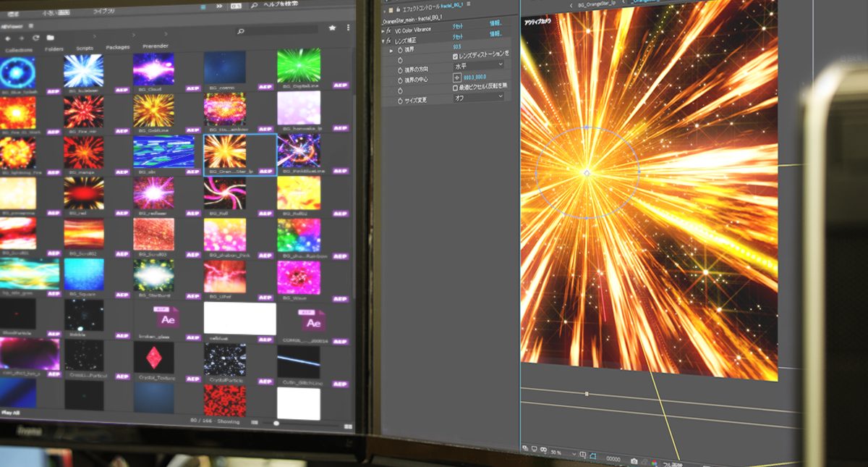This screenshot has width=868, height=467.
Task: Open the folder icon in AEViewer toolbar
Action: (x=50, y=38)
